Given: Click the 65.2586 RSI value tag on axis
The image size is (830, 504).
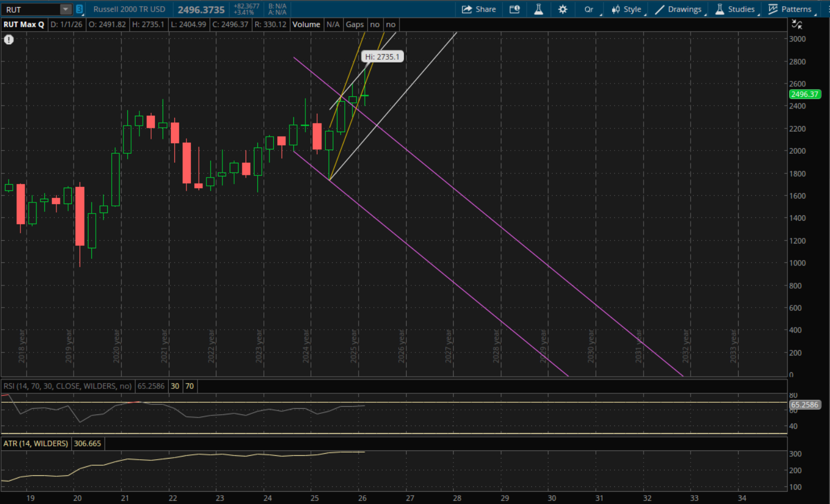Looking at the screenshot, I should click(805, 405).
